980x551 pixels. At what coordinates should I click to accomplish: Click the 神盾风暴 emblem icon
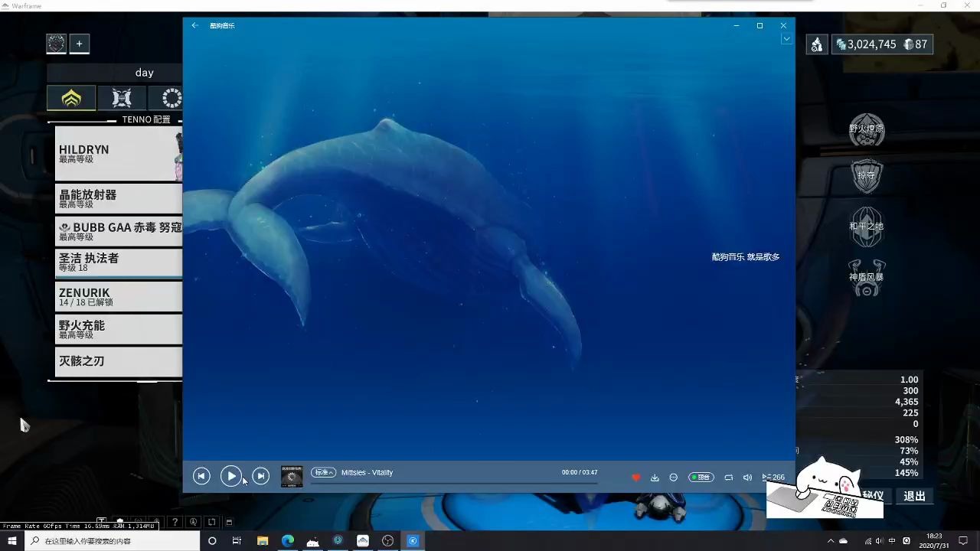point(866,278)
